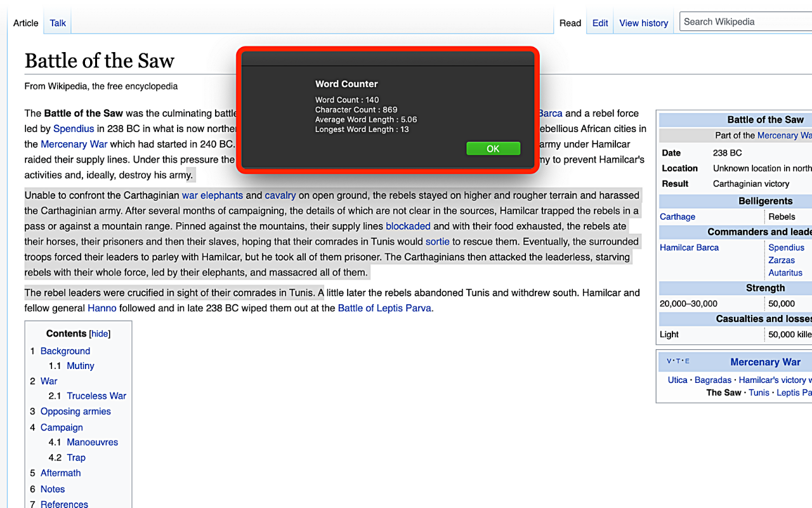Open the Edit tab

pyautogui.click(x=600, y=23)
